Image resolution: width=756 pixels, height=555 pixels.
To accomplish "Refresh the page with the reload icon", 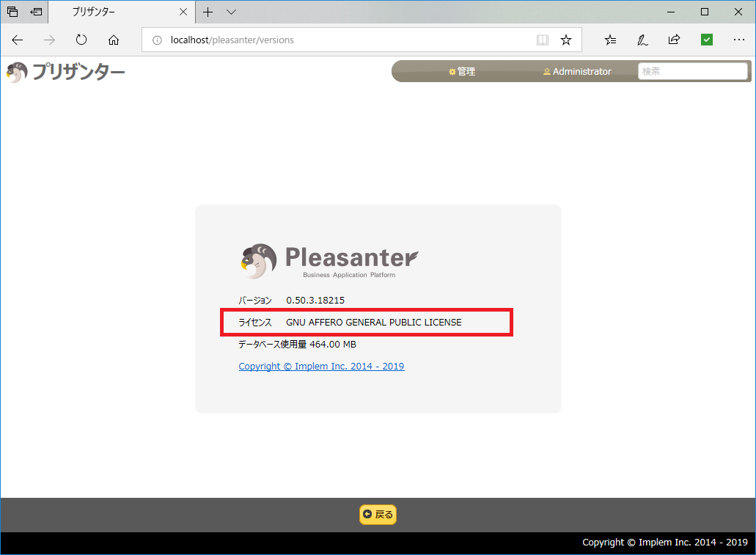I will click(81, 40).
